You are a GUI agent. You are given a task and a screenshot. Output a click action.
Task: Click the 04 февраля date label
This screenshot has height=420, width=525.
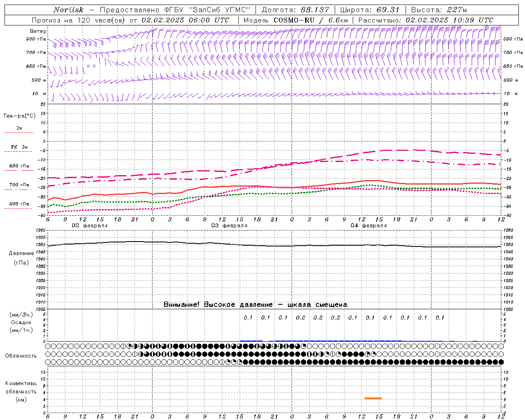(x=369, y=226)
